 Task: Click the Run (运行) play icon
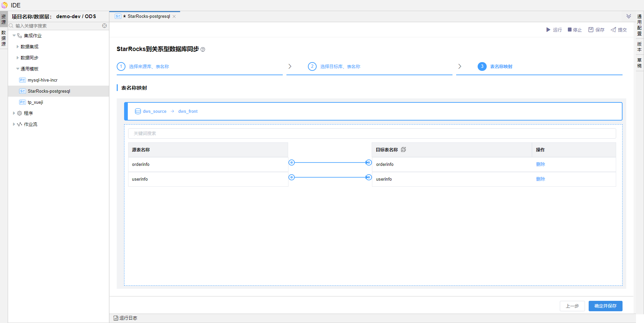[548, 30]
